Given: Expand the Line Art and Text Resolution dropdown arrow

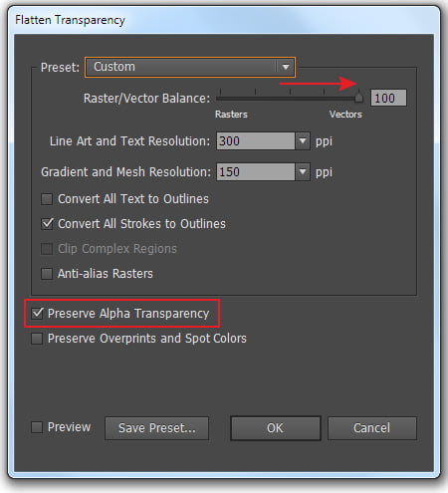Looking at the screenshot, I should click(x=303, y=141).
